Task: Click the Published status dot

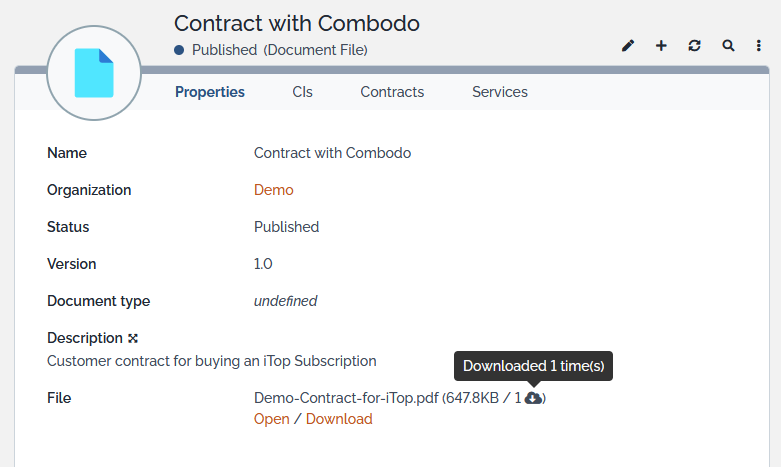Action: 179,50
